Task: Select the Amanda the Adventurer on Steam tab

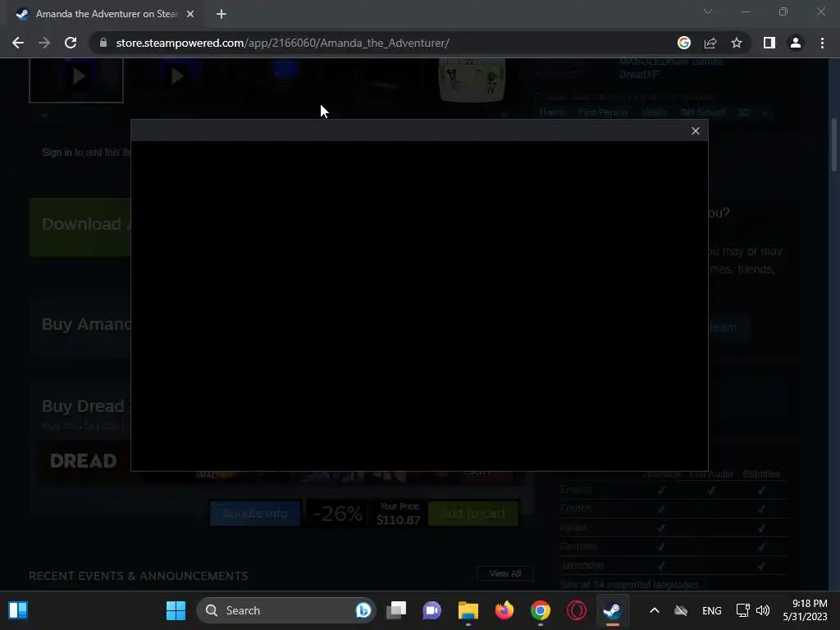Action: tap(106, 14)
